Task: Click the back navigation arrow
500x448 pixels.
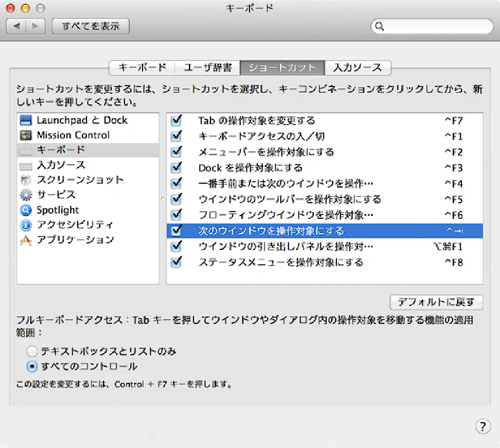Action: (x=16, y=26)
